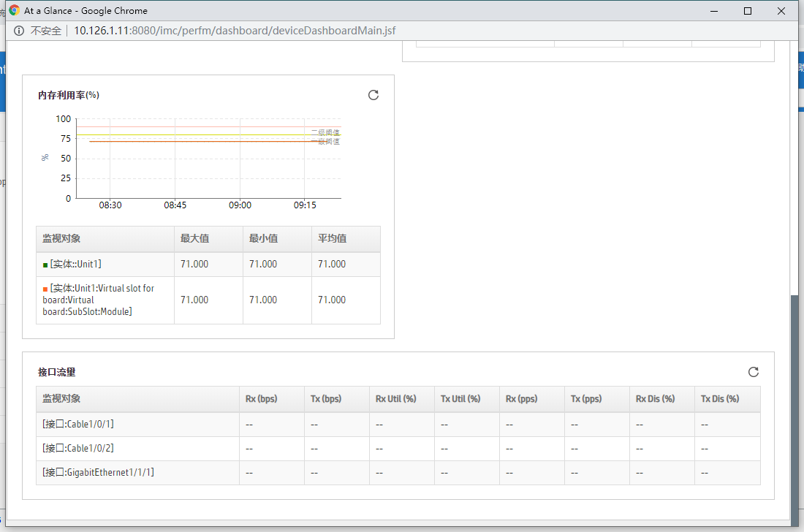804x532 pixels.
Task: Click the 二级阈值 threshold label on chart
Action: point(325,132)
